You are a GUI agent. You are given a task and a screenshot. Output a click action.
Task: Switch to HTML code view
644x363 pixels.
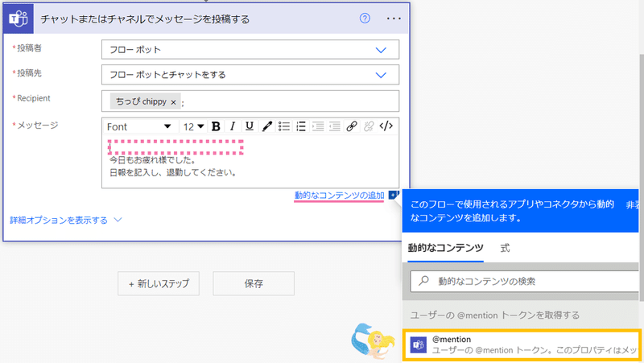[x=386, y=126]
